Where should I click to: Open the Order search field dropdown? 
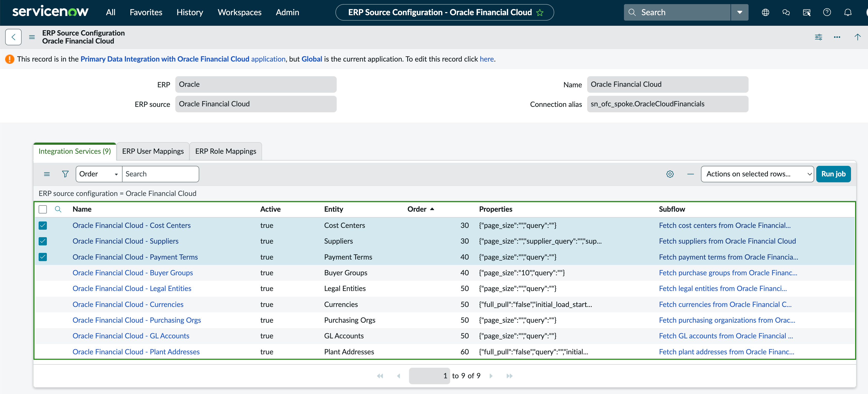pyautogui.click(x=99, y=174)
